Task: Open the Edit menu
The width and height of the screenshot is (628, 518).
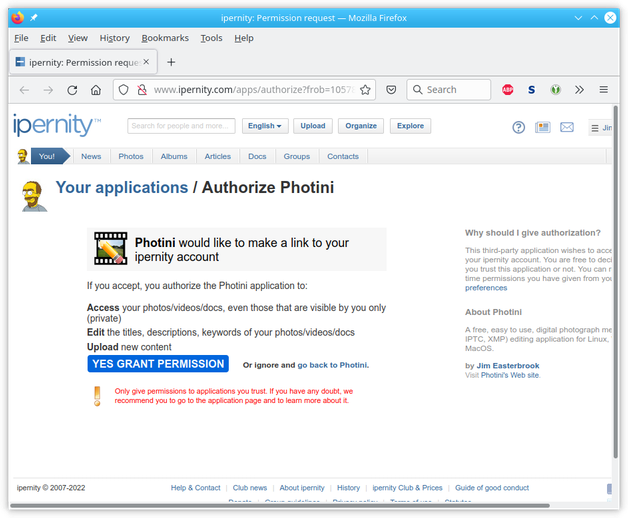Action: [x=48, y=38]
